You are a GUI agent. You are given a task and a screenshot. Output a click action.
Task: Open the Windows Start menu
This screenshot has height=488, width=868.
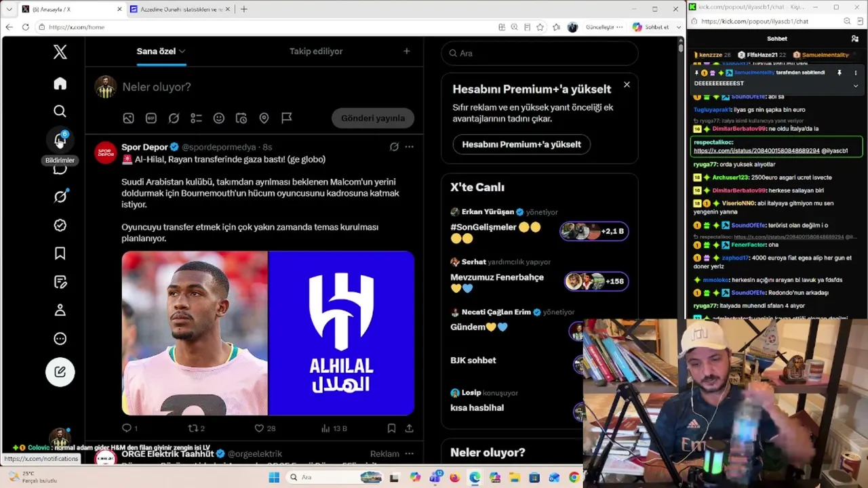274,478
